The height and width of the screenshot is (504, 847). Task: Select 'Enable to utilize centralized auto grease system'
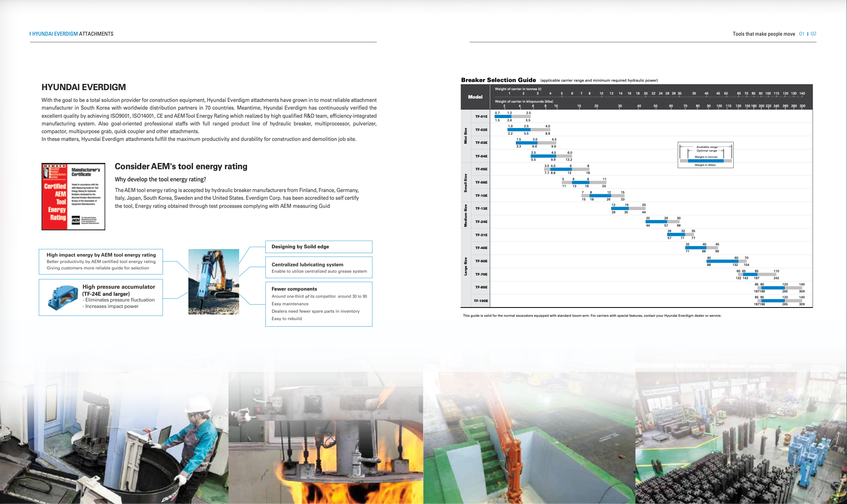(x=319, y=271)
